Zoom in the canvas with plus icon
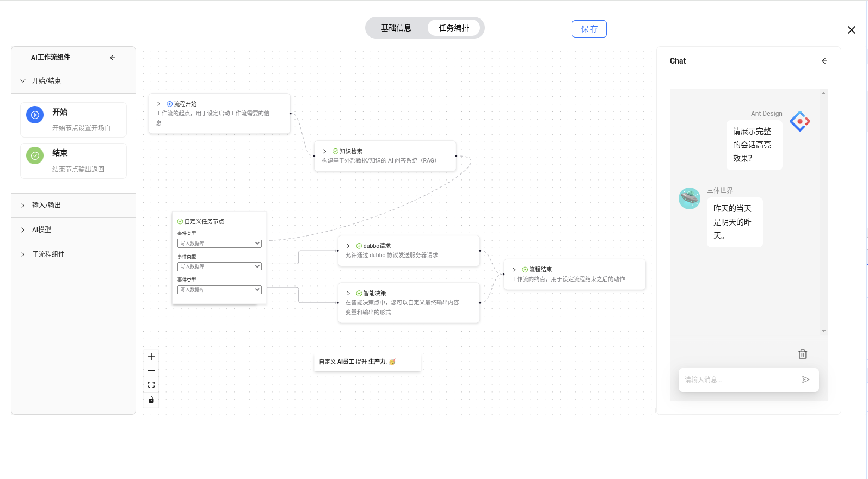 pos(151,357)
